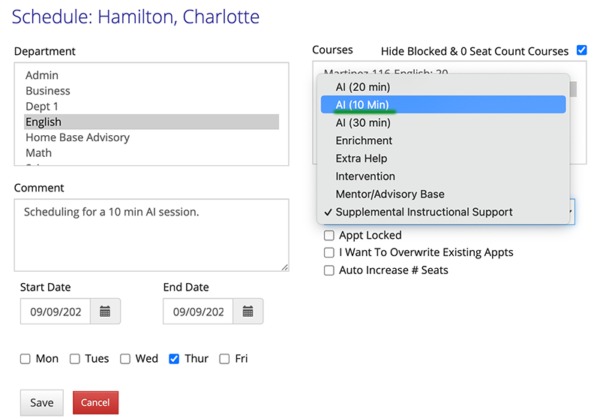Click into the Comment text area
Image resolution: width=600 pixels, height=419 pixels.
(x=150, y=234)
